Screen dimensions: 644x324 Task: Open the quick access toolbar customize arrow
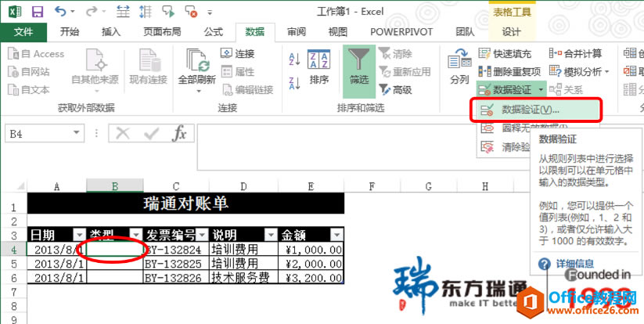[210, 12]
